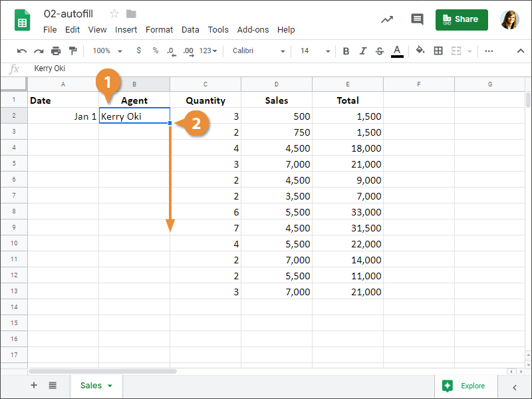
Task: Click the Undo arrow icon
Action: click(x=22, y=51)
